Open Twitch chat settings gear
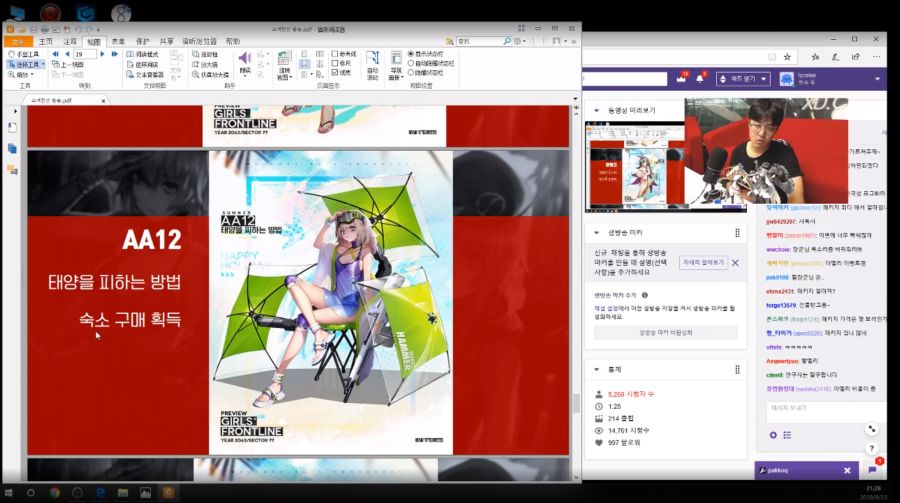The width and height of the screenshot is (900, 503). pyautogui.click(x=773, y=435)
